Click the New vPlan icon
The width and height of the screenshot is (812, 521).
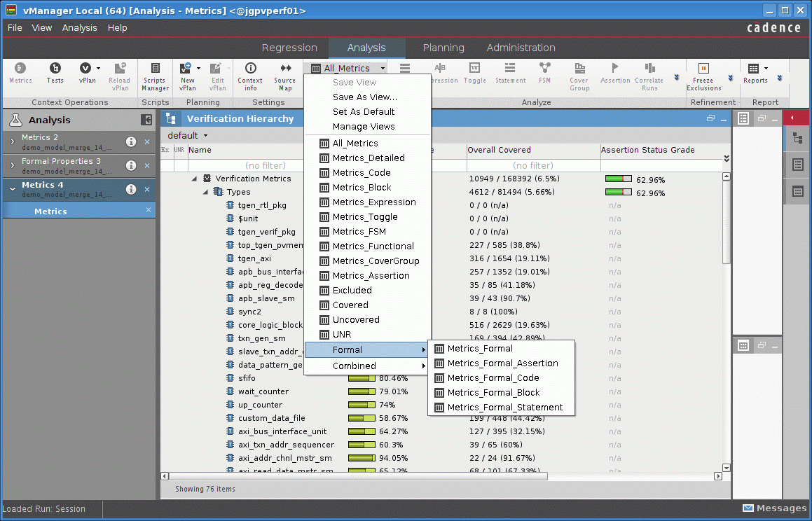click(x=186, y=68)
